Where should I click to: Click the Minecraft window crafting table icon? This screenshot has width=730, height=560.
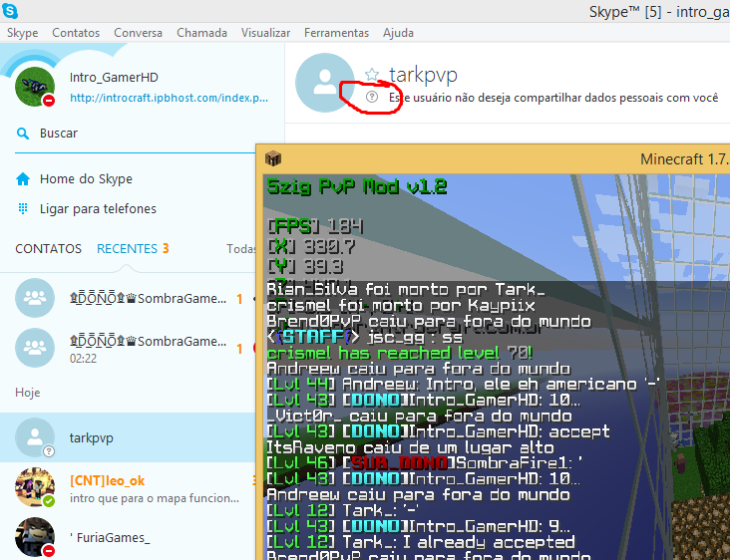pyautogui.click(x=273, y=158)
